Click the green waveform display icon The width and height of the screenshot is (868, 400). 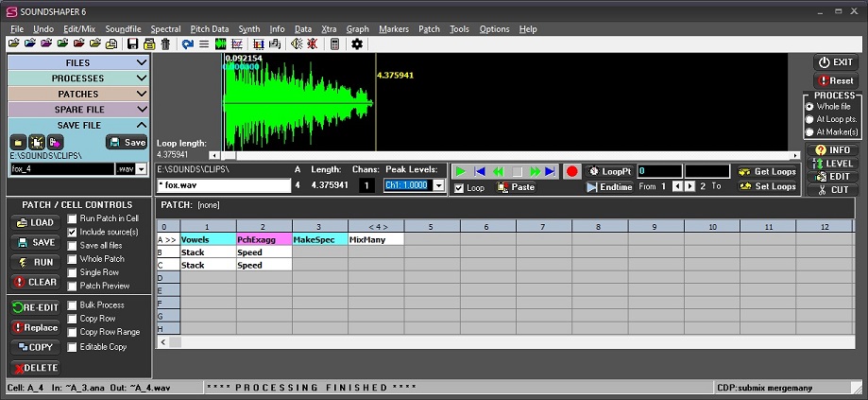(221, 43)
